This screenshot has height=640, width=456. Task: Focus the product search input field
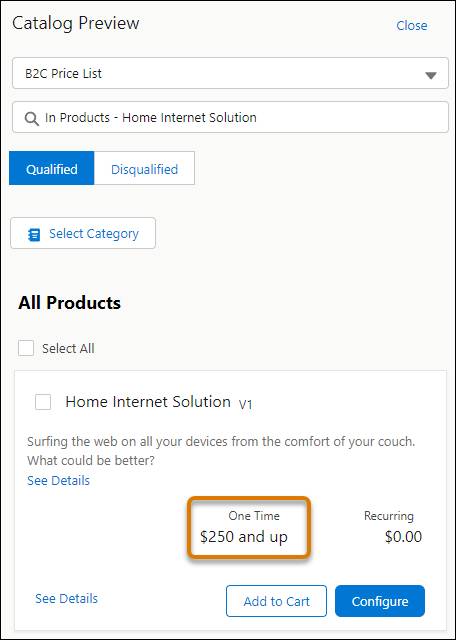click(230, 118)
